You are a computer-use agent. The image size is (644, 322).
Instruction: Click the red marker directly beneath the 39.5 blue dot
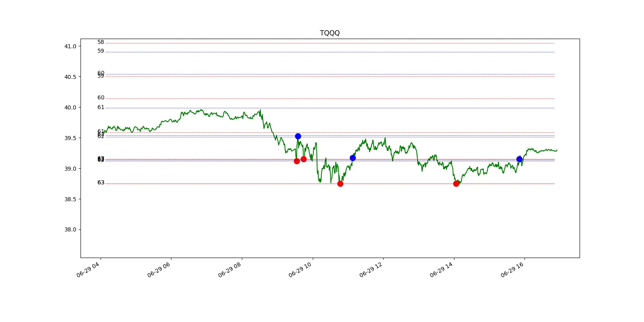coord(297,161)
